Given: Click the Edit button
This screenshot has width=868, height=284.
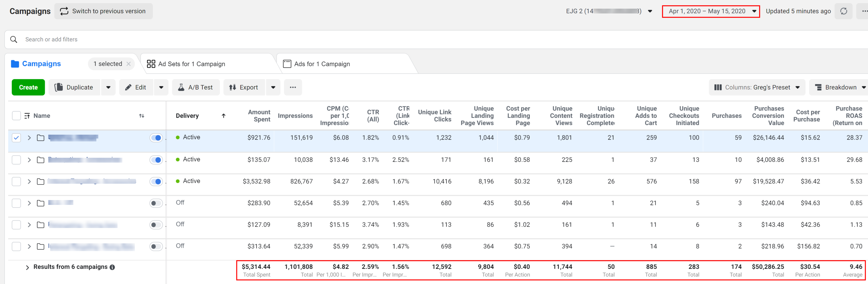Looking at the screenshot, I should [x=136, y=87].
